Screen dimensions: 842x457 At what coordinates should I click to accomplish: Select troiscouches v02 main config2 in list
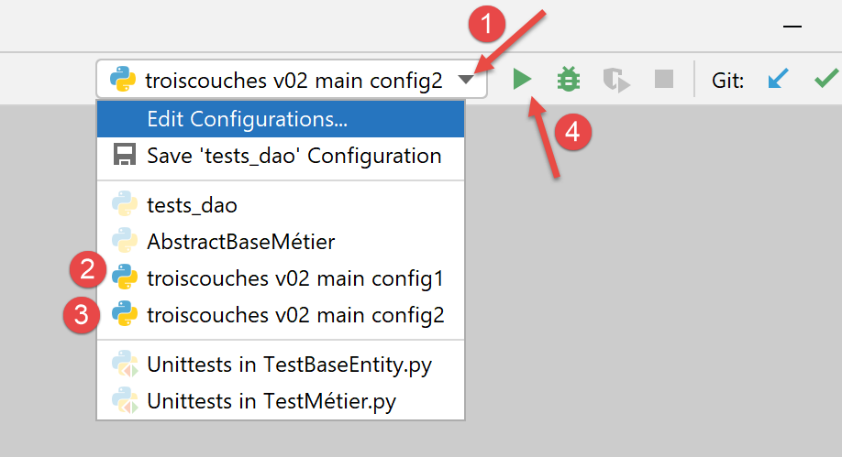tap(295, 314)
